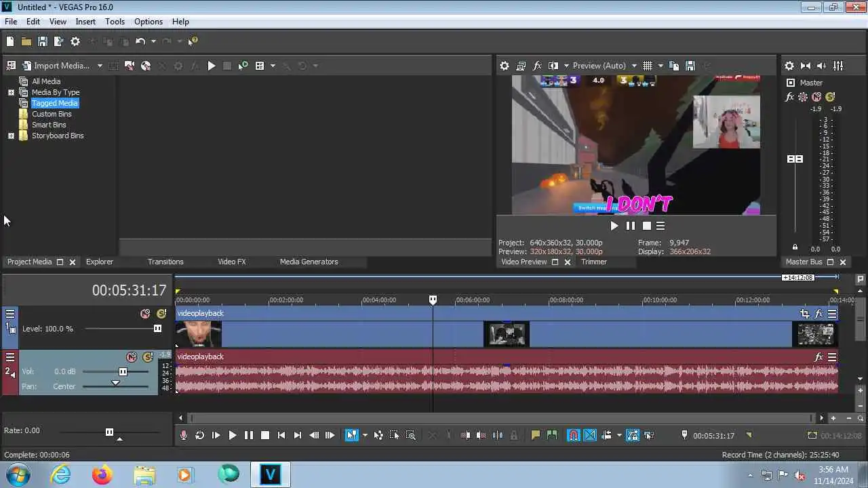This screenshot has width=868, height=488.
Task: Switch to the Transitions tab
Action: coord(165,262)
